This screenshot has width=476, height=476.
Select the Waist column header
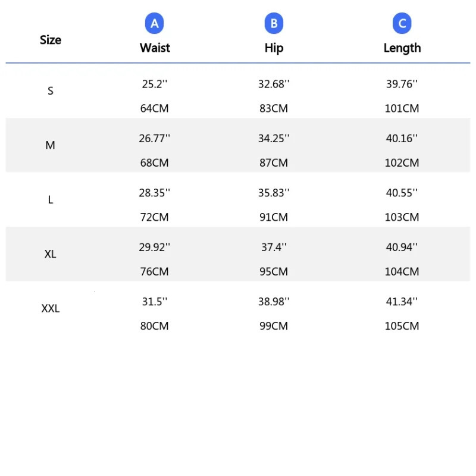click(155, 48)
